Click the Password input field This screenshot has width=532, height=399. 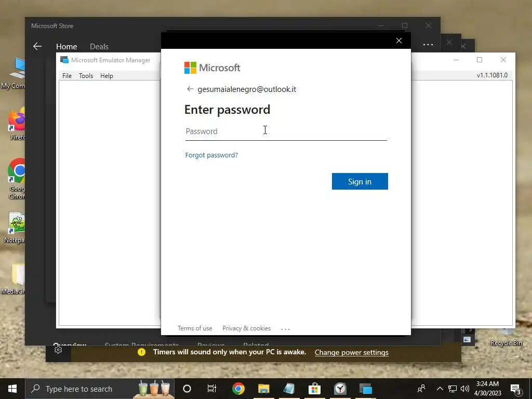pos(286,131)
